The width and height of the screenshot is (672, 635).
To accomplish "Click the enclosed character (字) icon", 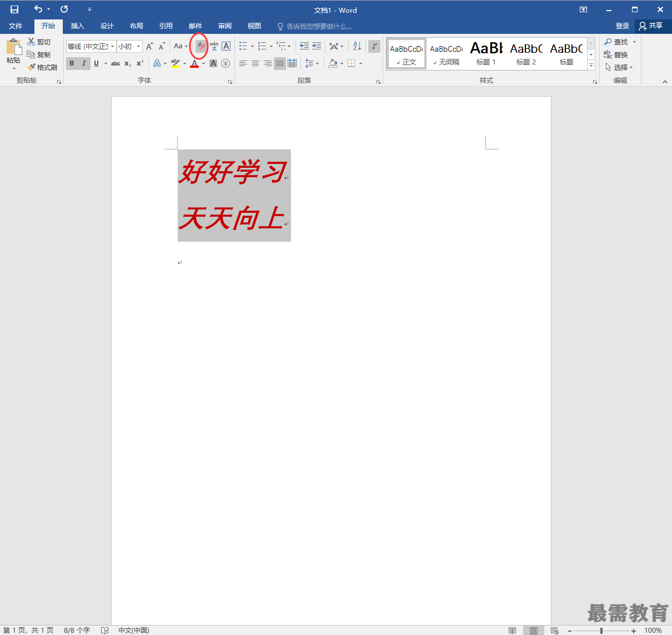I will (x=225, y=63).
